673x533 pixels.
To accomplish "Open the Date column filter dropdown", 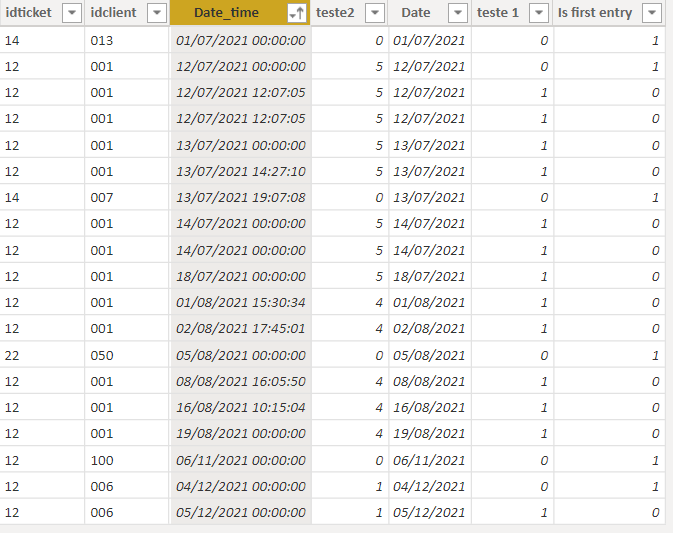I will (x=458, y=13).
